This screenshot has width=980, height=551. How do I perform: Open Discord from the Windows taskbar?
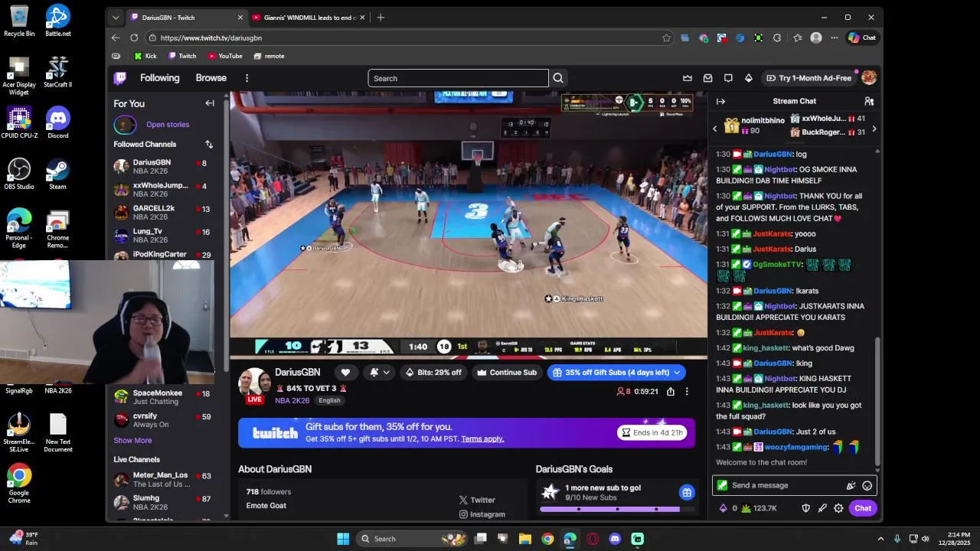tap(615, 539)
